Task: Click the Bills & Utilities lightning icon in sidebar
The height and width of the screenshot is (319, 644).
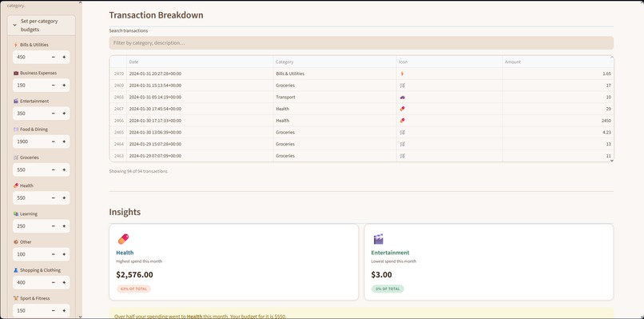Action: pyautogui.click(x=16, y=45)
